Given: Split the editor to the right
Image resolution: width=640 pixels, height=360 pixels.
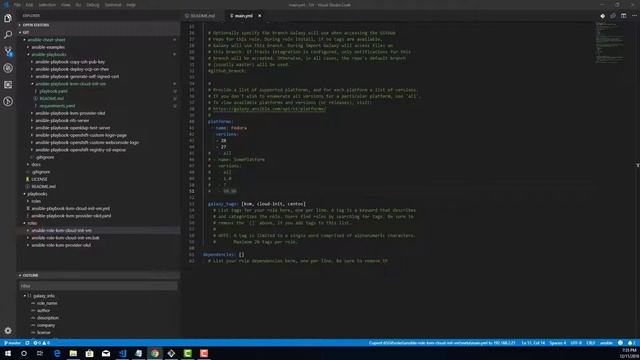Looking at the screenshot, I should [x=623, y=16].
